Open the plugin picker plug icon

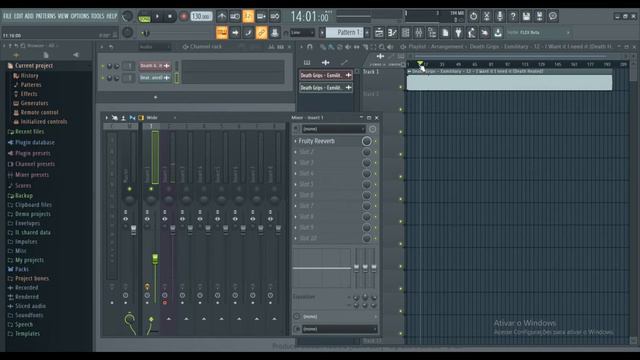[458, 33]
